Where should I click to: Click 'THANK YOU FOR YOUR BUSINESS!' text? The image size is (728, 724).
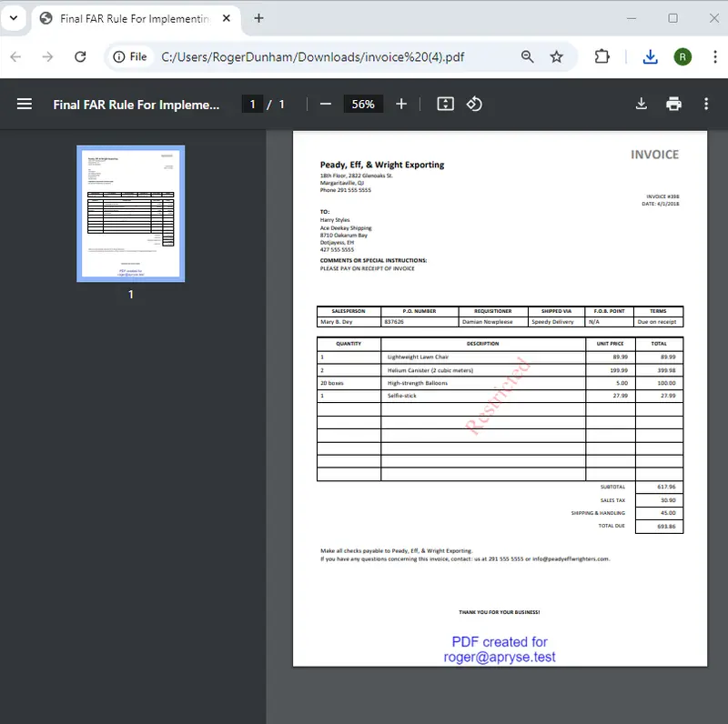tap(499, 612)
